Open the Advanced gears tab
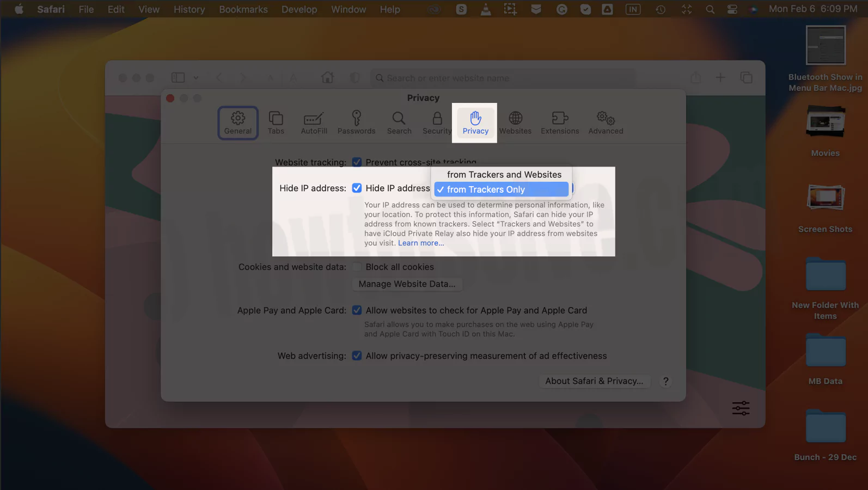The image size is (868, 490). tap(606, 122)
